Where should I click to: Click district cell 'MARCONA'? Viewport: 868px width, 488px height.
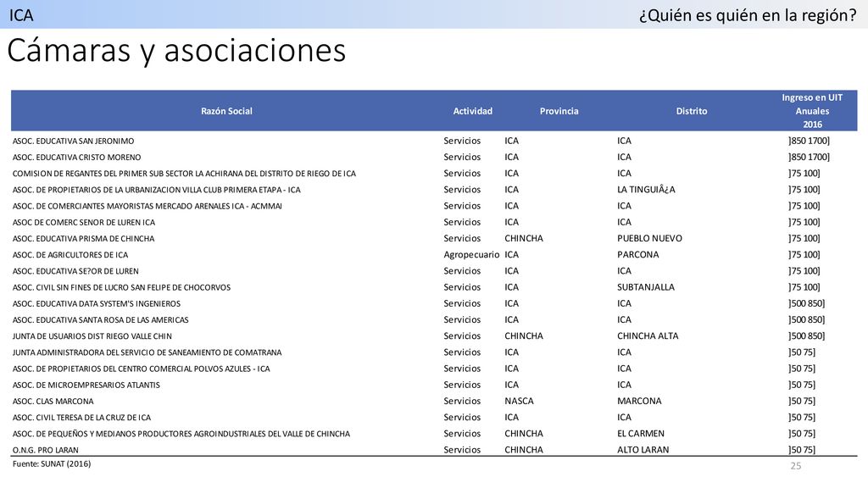tap(639, 401)
